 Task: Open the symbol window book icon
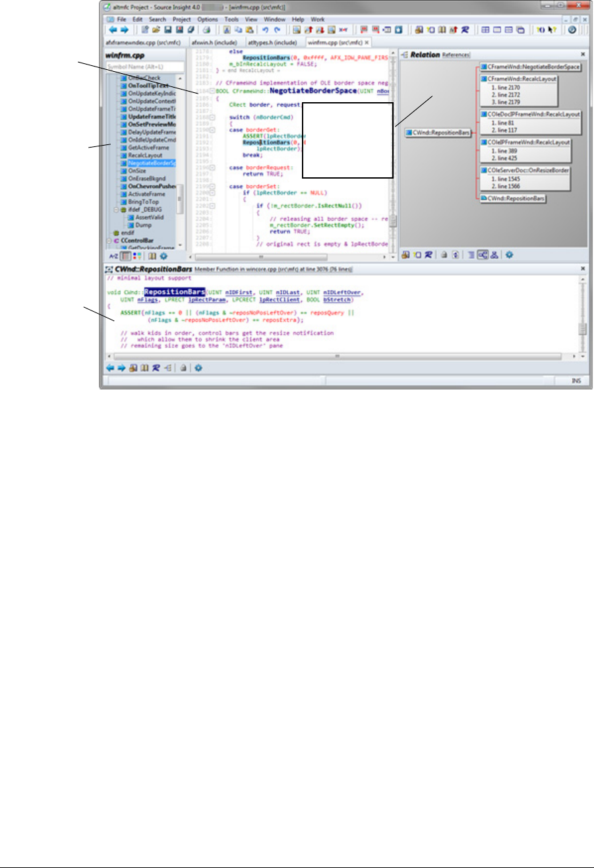[x=152, y=256]
